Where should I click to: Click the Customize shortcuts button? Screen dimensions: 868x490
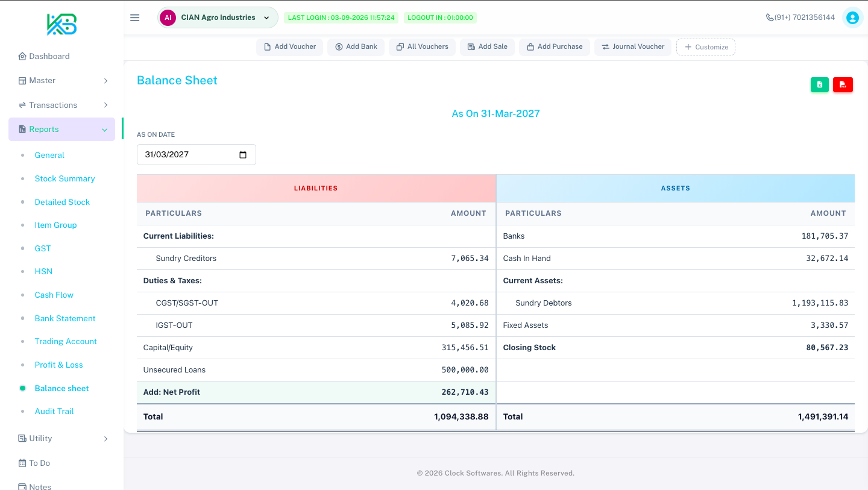click(x=706, y=47)
